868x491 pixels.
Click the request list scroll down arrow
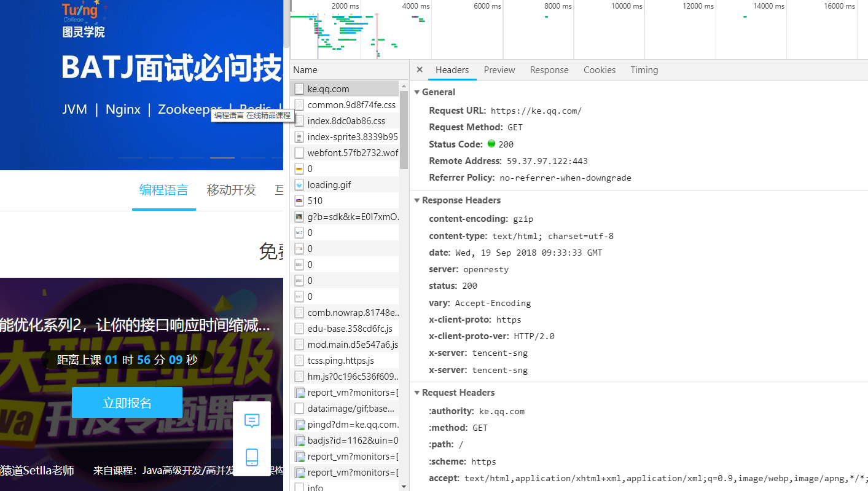(404, 486)
